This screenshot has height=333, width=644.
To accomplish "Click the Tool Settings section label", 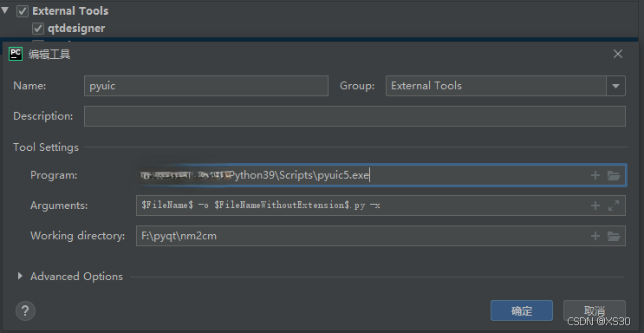I will pos(46,147).
